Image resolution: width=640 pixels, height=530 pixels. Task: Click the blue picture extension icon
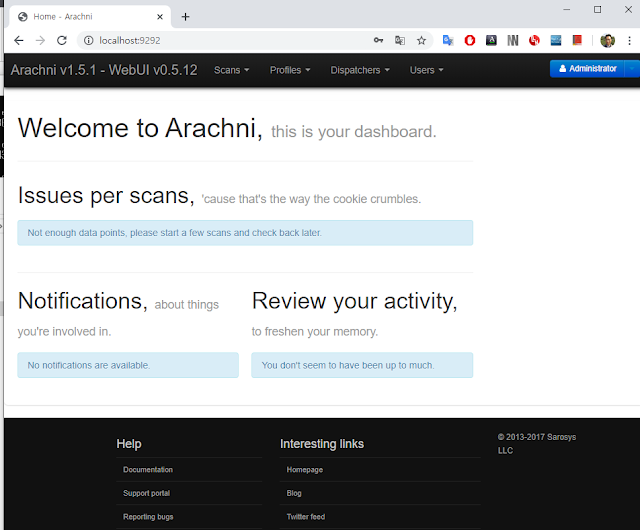(x=556, y=40)
